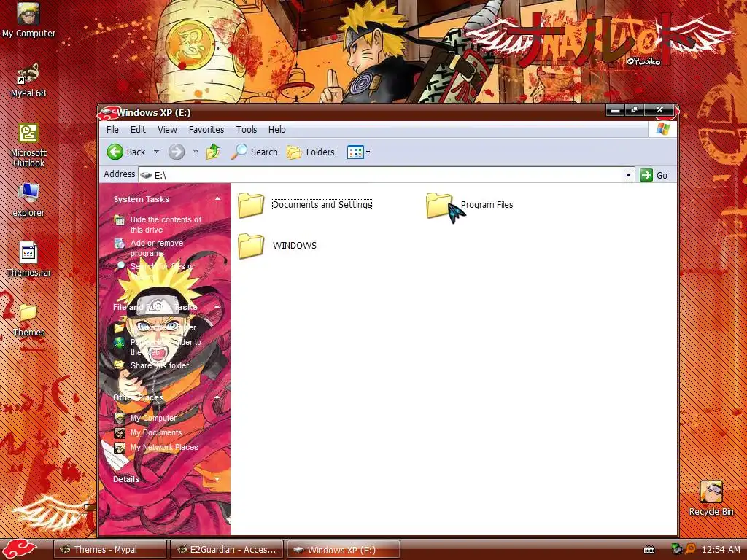Image resolution: width=747 pixels, height=560 pixels.
Task: Open the View menu
Action: coord(167,130)
